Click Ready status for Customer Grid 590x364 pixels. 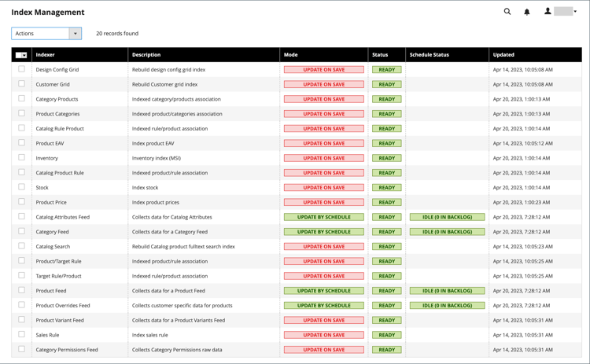point(387,84)
